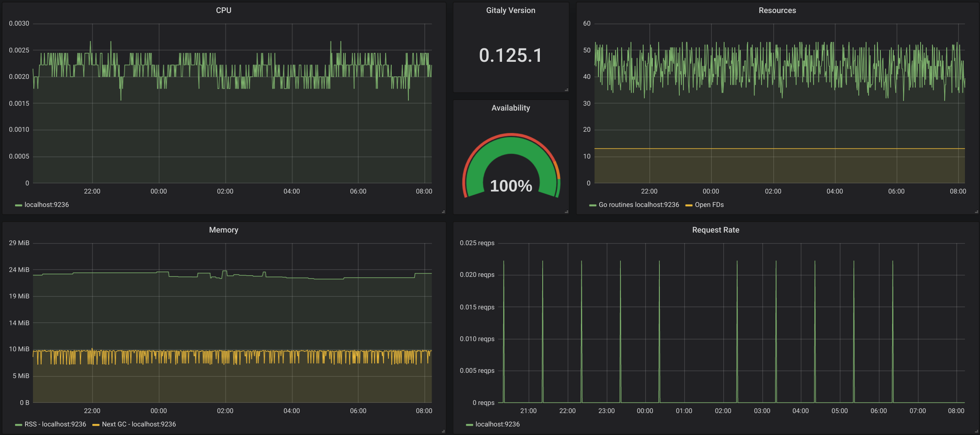Click the CPU panel resize handle
This screenshot has width=980, height=435.
(x=443, y=211)
